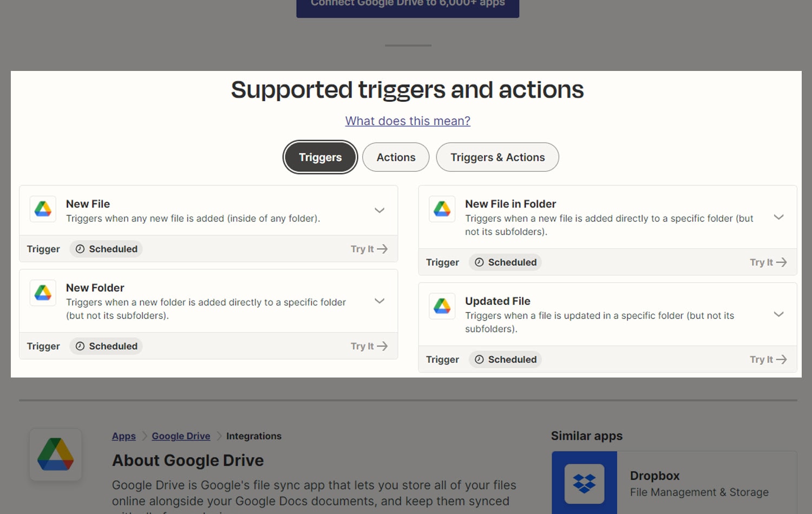Click the Google Drive icon beside Updated File
Image resolution: width=812 pixels, height=514 pixels.
pyautogui.click(x=442, y=306)
